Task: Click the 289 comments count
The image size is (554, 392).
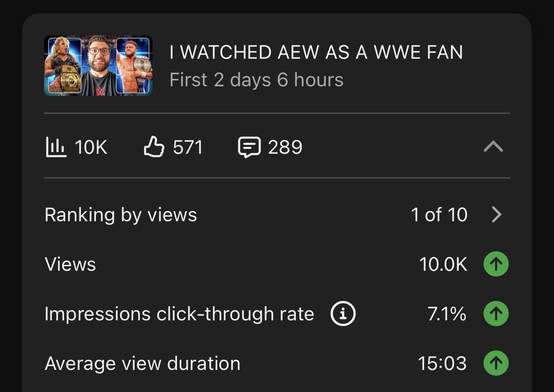Action: [x=285, y=148]
